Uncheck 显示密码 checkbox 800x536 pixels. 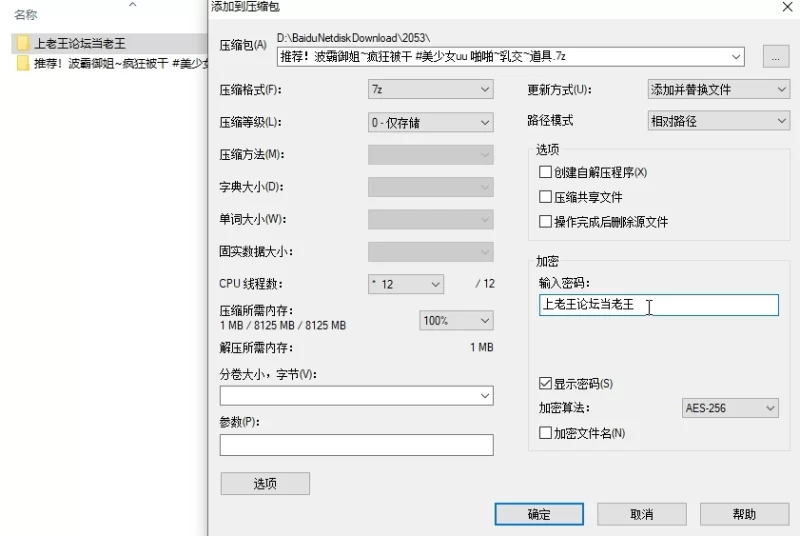545,383
